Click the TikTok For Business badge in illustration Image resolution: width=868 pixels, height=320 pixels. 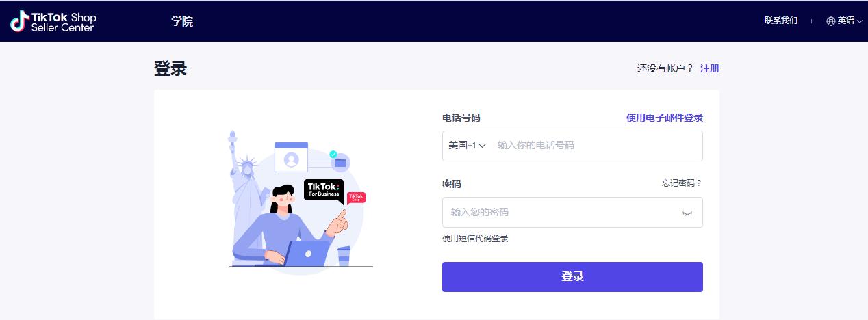(324, 189)
